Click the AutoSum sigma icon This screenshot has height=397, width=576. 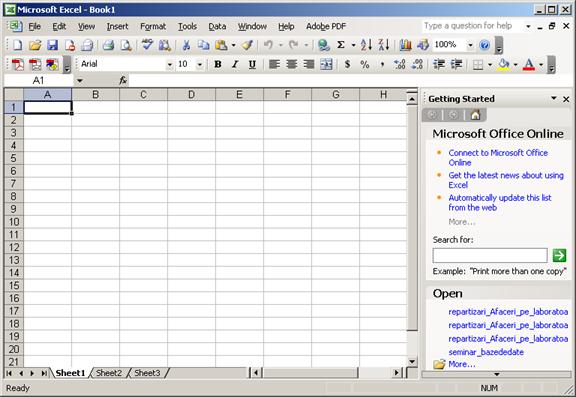(x=341, y=45)
